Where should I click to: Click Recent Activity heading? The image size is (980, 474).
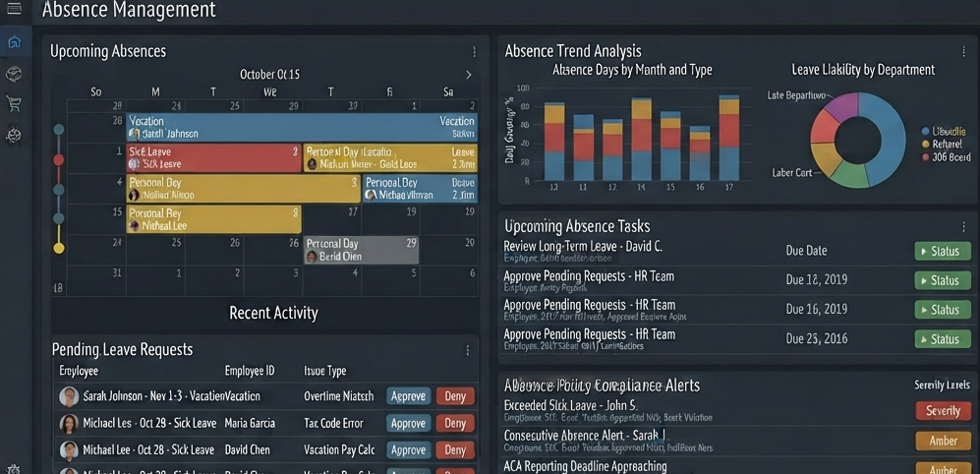point(273,313)
